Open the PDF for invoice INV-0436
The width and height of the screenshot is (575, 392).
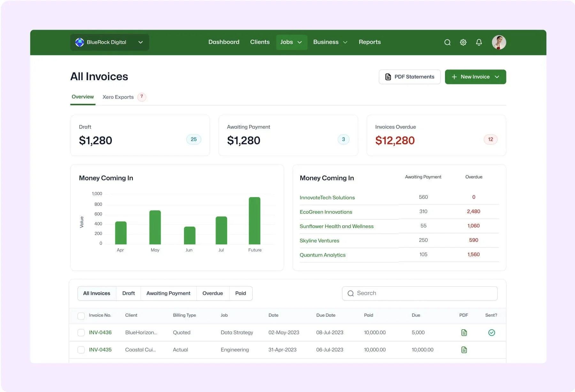(464, 332)
